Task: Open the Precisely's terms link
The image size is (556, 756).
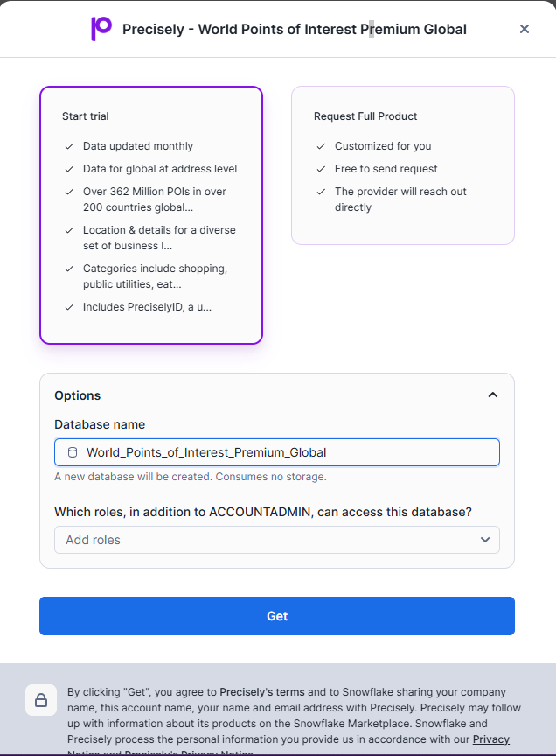Action: 262,692
